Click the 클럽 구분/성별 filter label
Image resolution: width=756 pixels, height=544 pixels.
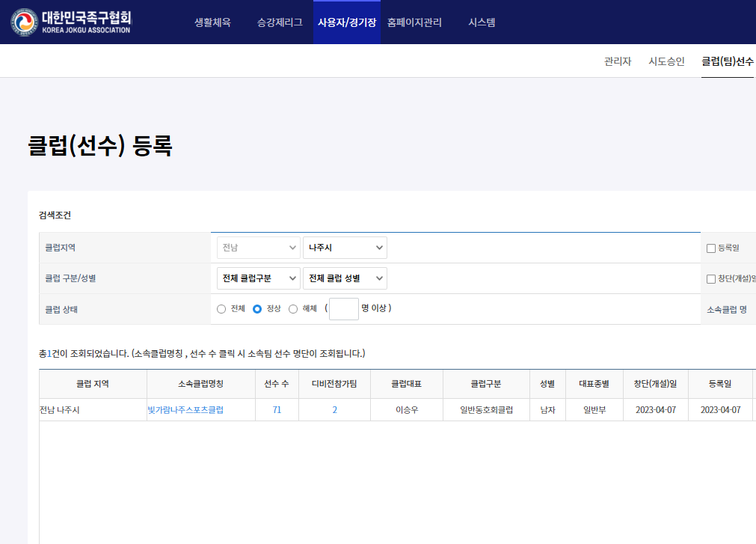point(70,278)
